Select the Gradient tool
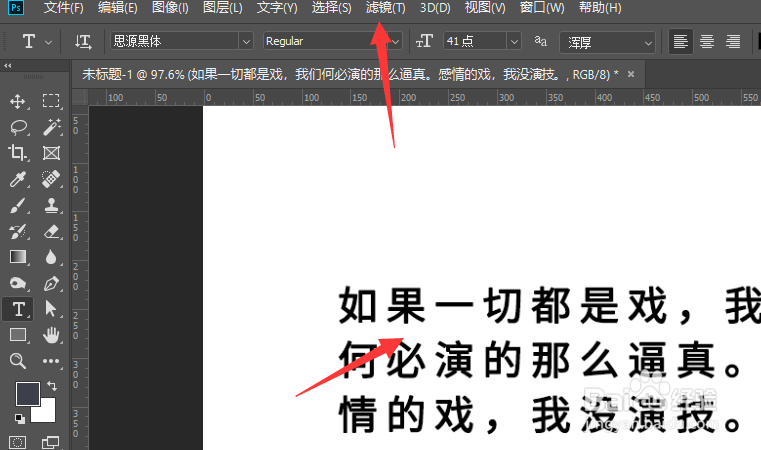This screenshot has height=450, width=761. pos(18,257)
